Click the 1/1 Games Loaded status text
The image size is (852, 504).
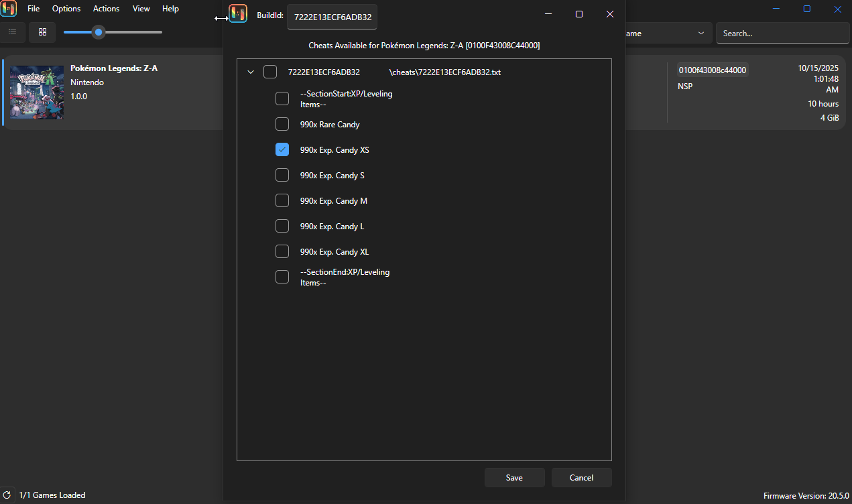(52, 495)
